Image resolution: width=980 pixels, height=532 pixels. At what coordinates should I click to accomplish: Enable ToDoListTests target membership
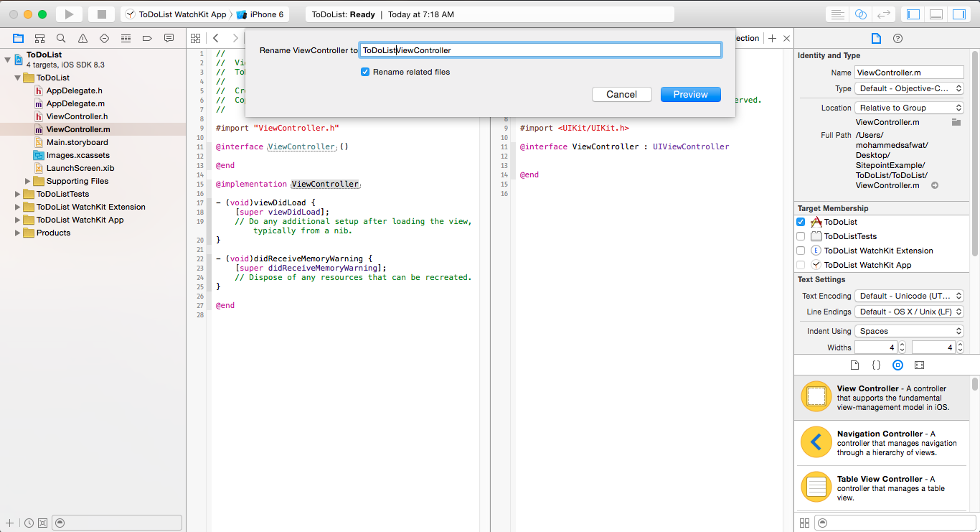(801, 236)
